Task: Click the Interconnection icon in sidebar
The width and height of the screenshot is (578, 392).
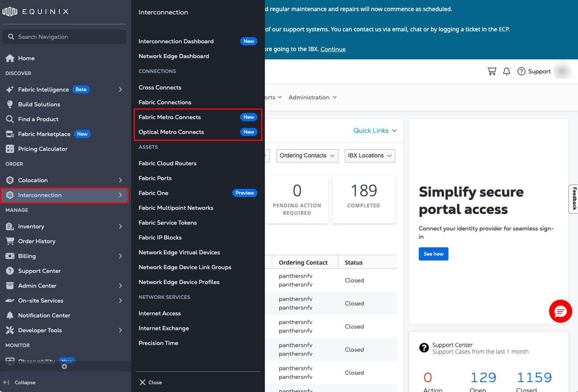Action: point(10,195)
